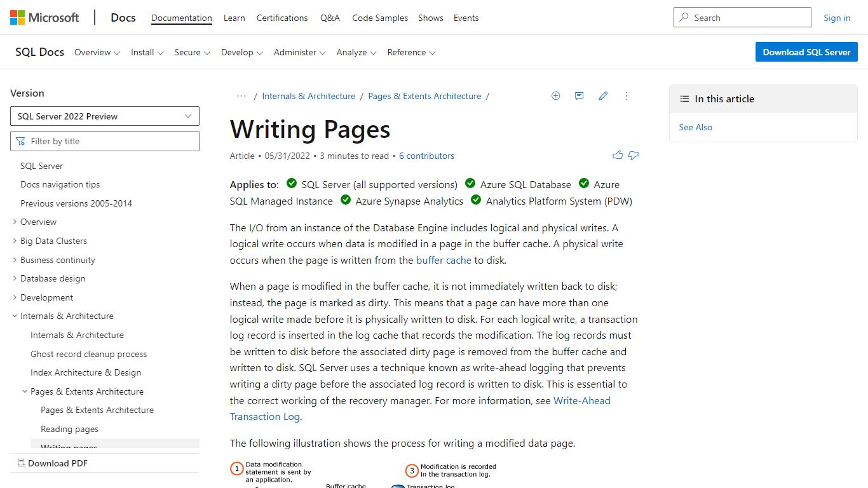Select Ghost record cleanup process in sidebar

88,354
